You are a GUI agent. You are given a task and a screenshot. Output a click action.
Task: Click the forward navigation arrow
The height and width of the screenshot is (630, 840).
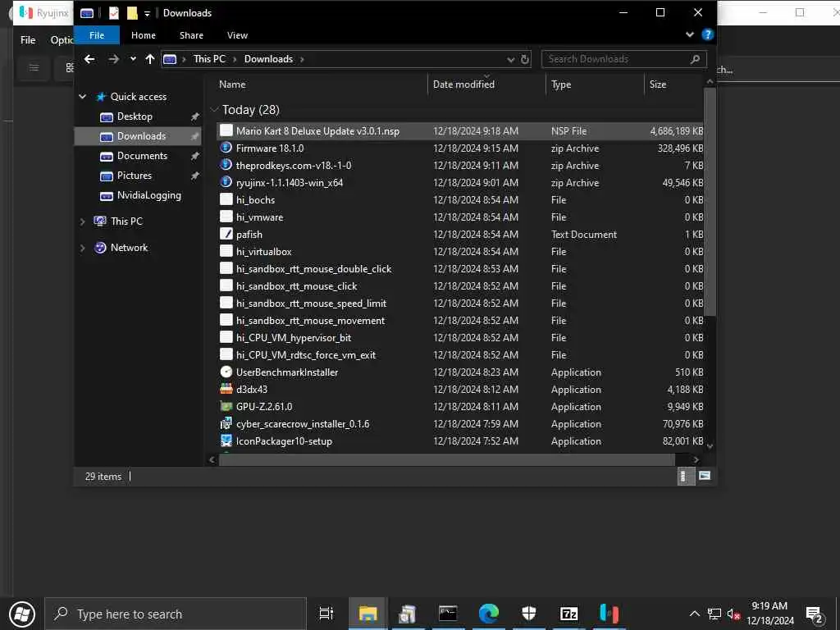(113, 59)
